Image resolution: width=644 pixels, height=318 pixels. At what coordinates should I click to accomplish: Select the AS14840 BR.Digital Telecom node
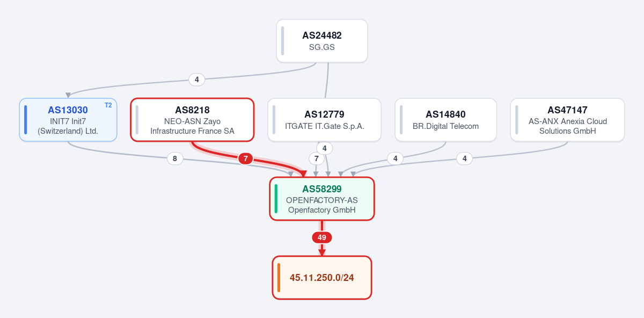(x=445, y=120)
